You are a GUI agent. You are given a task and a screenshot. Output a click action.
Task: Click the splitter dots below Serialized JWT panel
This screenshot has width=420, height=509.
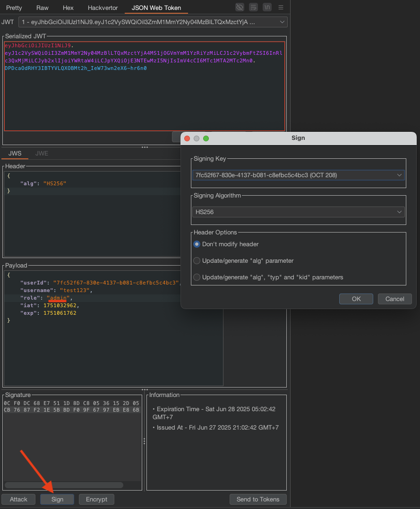point(145,147)
